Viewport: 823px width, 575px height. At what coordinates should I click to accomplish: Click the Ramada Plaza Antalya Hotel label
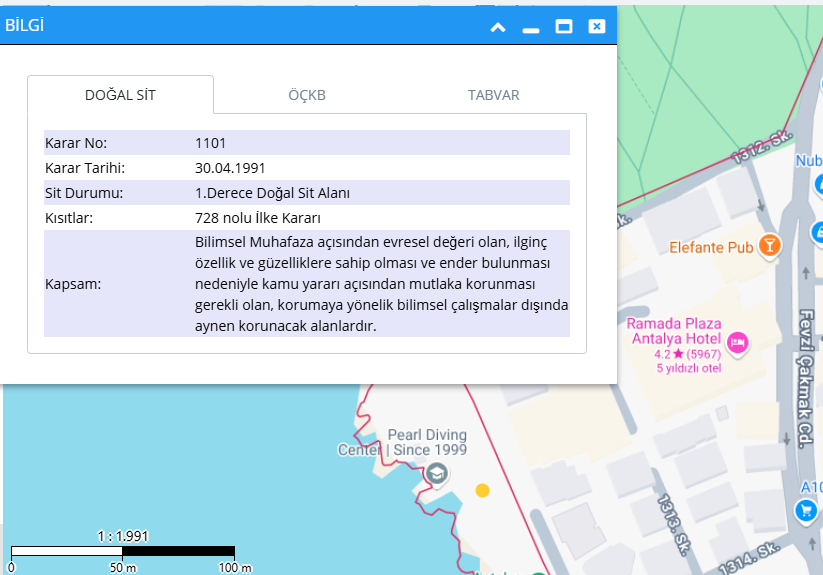tap(674, 331)
